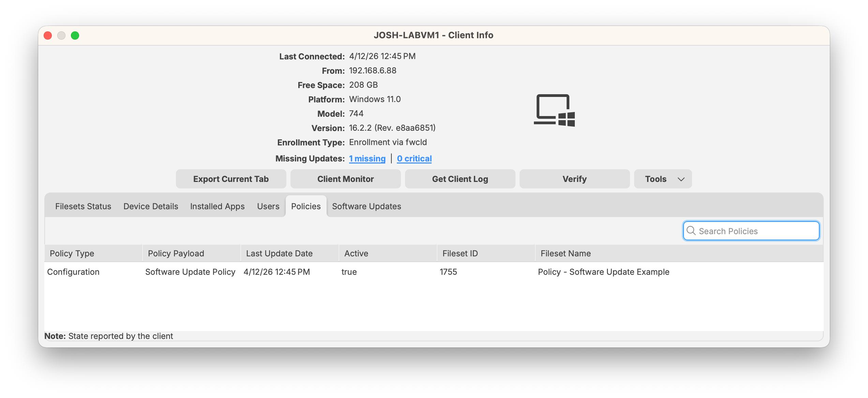Switch to the Filesets Status tab

83,206
